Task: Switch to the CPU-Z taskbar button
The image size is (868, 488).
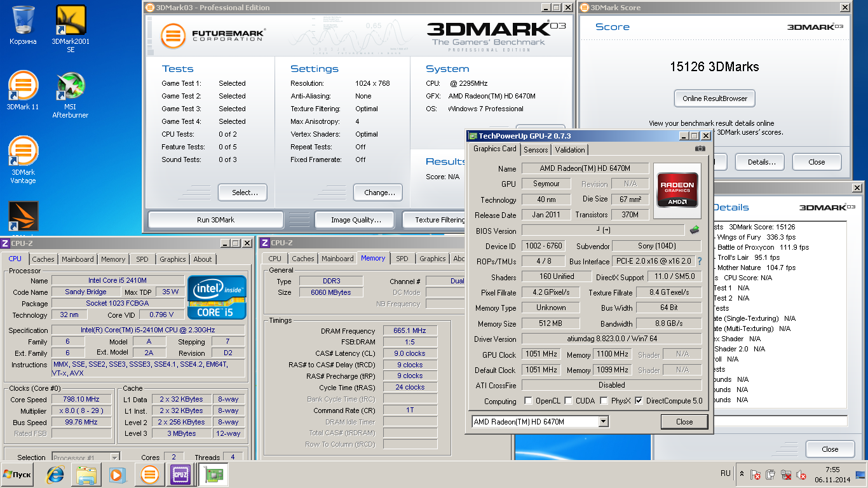Action: tap(181, 475)
